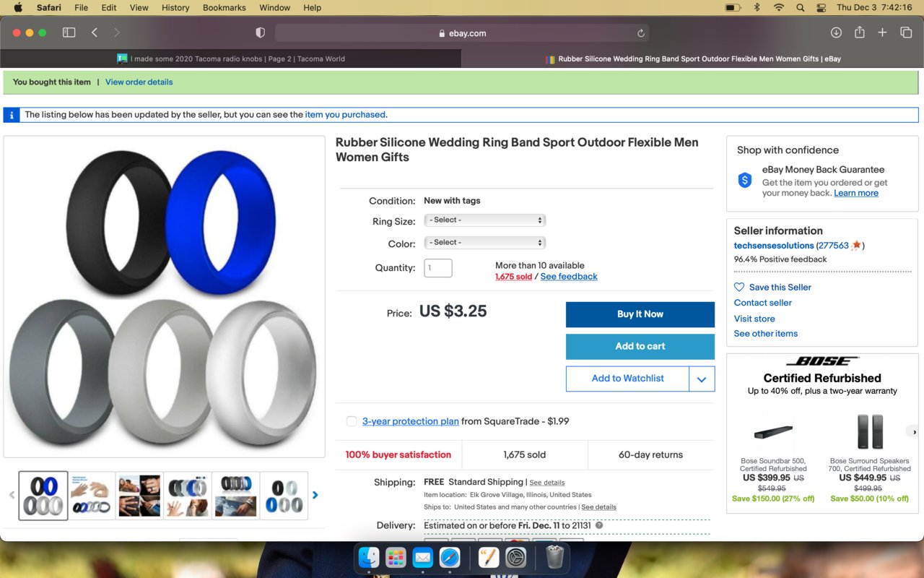Click the ebay.com address bar
This screenshot has height=578, width=924.
[x=462, y=33]
